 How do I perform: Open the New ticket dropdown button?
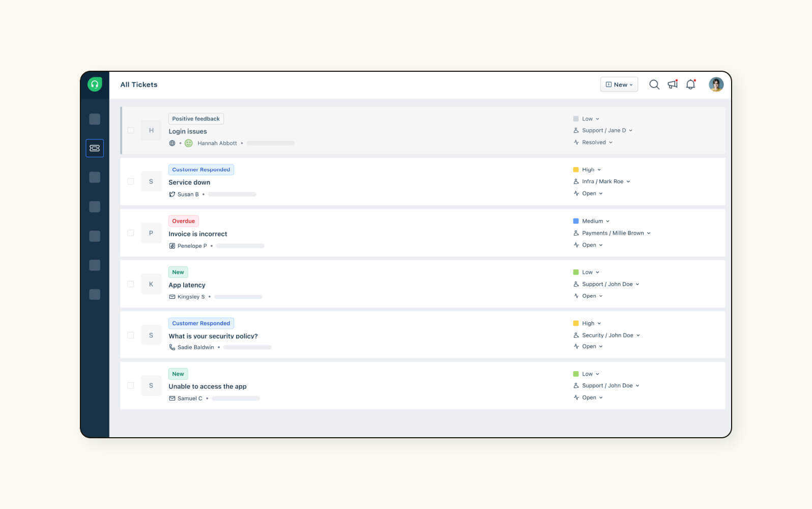point(619,84)
